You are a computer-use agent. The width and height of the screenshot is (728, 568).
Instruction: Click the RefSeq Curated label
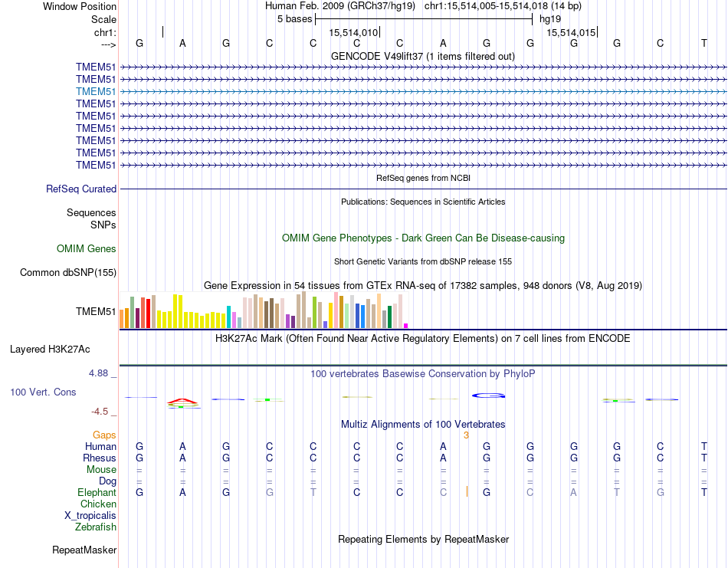(x=81, y=189)
